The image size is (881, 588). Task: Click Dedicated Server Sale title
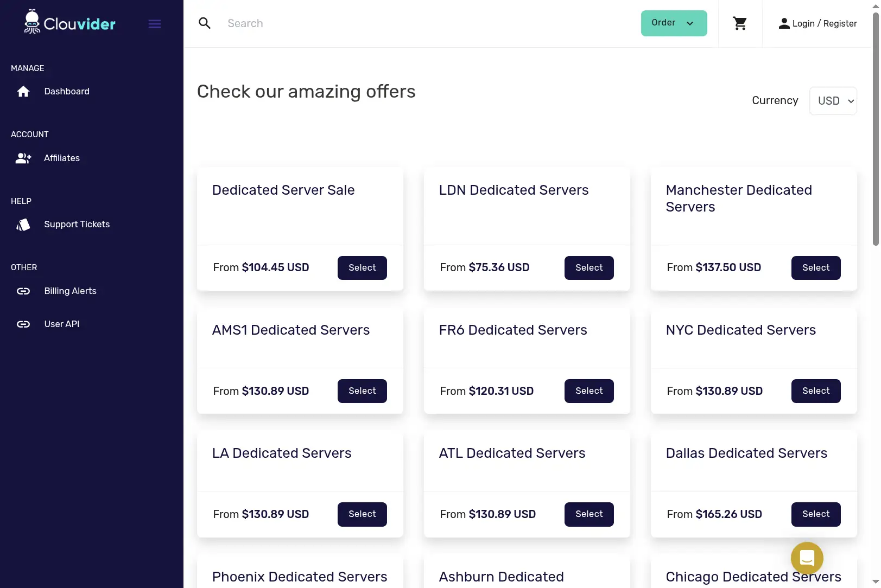click(283, 190)
